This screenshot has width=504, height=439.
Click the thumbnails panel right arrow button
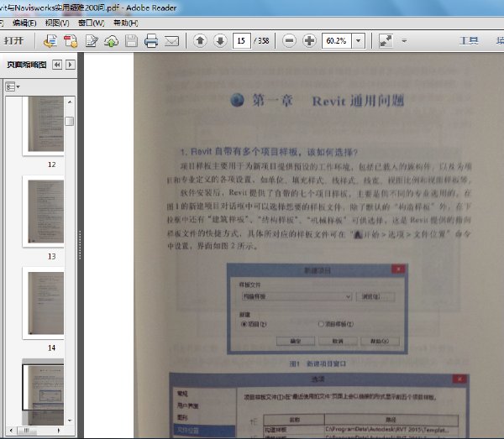coord(71,65)
